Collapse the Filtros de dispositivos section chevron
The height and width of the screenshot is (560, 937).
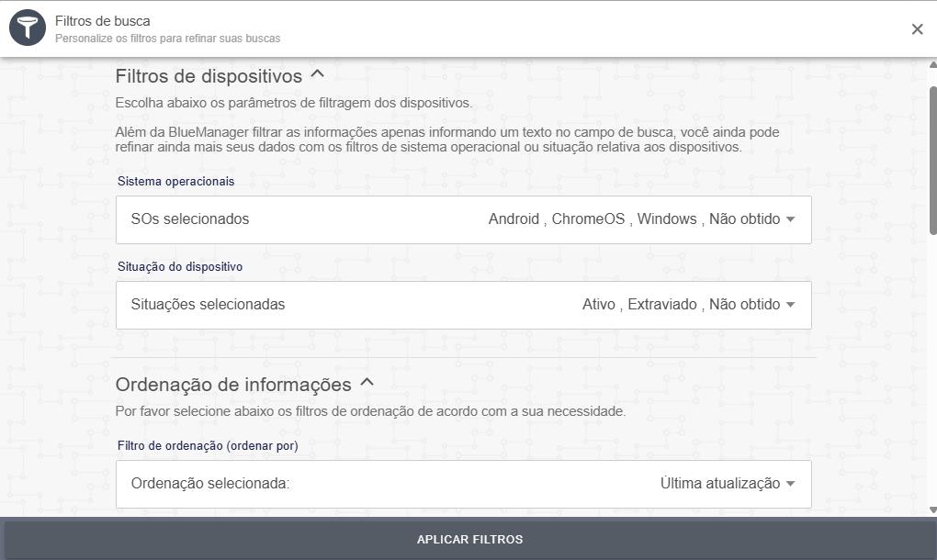click(x=318, y=74)
